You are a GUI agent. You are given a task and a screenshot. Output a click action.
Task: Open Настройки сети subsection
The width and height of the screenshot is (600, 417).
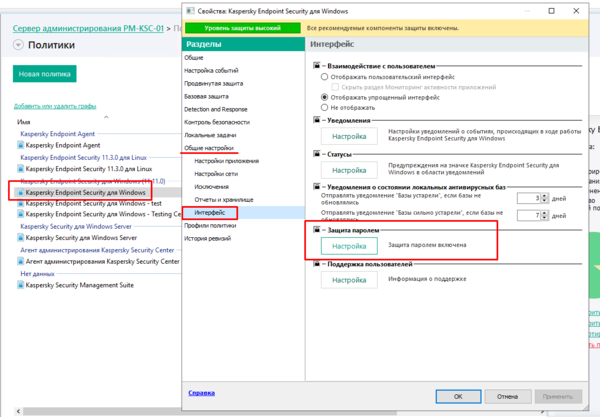pyautogui.click(x=216, y=174)
